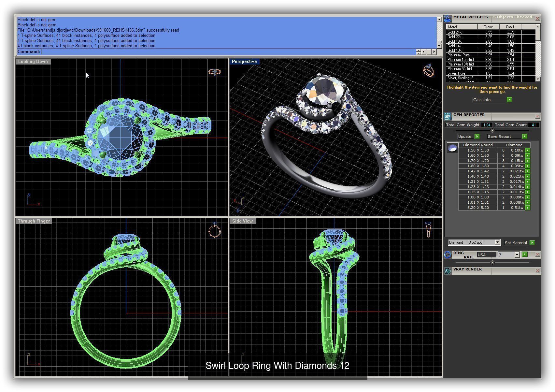Click the green arrow on 1.60 X 1.60 row

tap(528, 156)
